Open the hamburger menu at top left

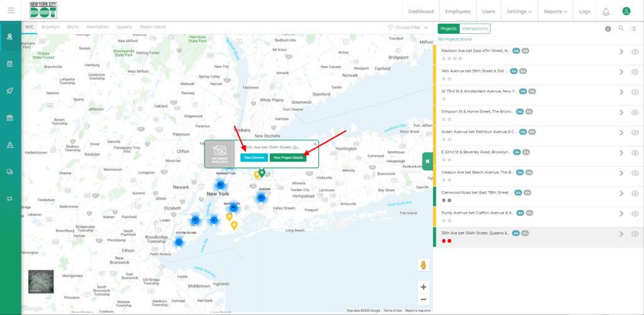click(x=11, y=11)
